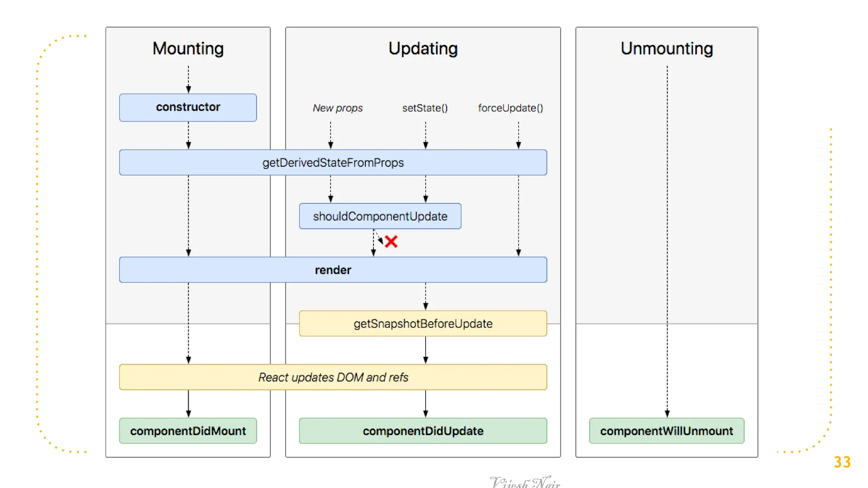
Task: Select the componentDidUpdate box
Action: pyautogui.click(x=423, y=431)
